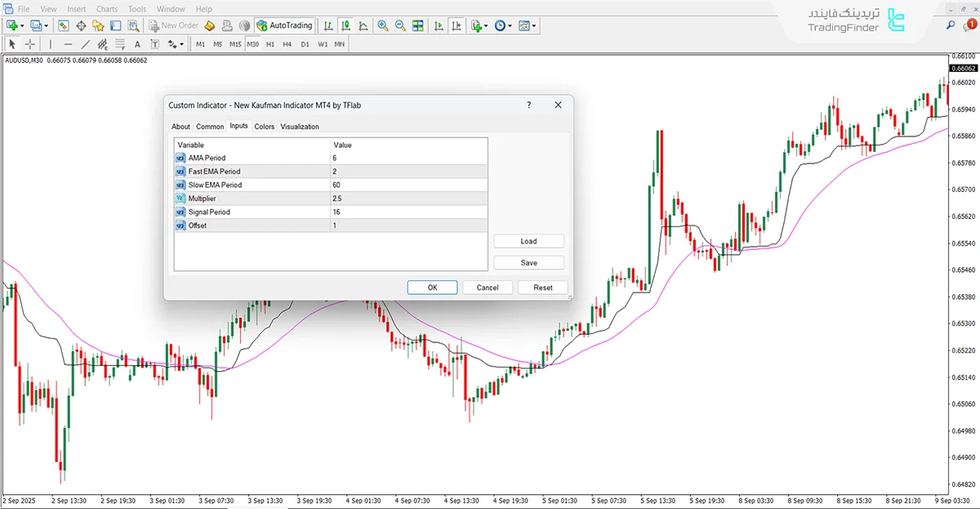Viewport: 980px width, 509px height.
Task: Open the Tile Windows chart layout
Action: 419,25
